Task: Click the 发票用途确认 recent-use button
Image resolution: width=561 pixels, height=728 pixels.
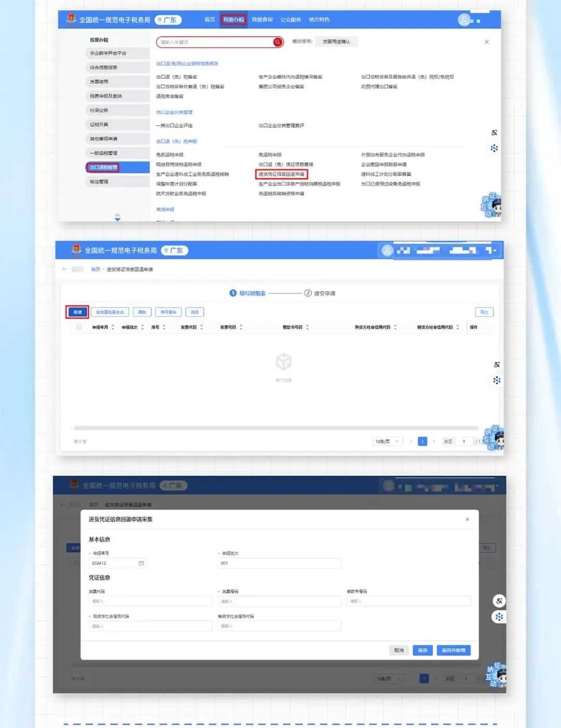Action: tap(337, 42)
